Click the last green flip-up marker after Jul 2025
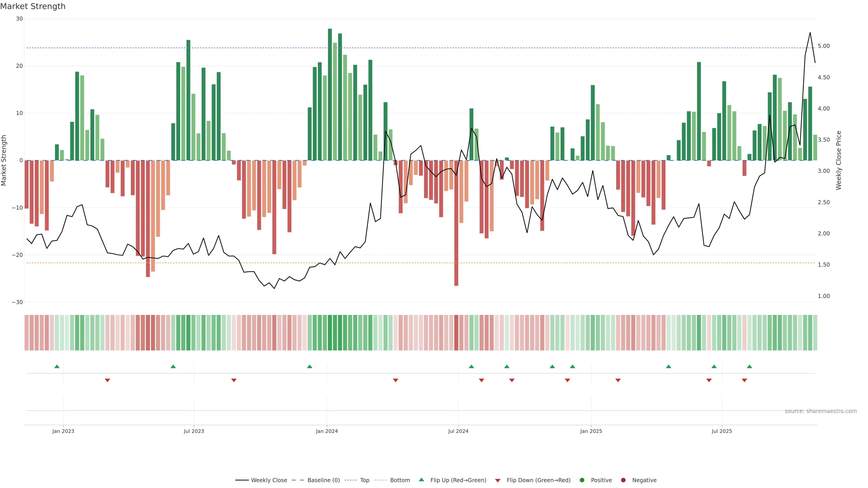Image resolution: width=868 pixels, height=488 pixels. 749,366
